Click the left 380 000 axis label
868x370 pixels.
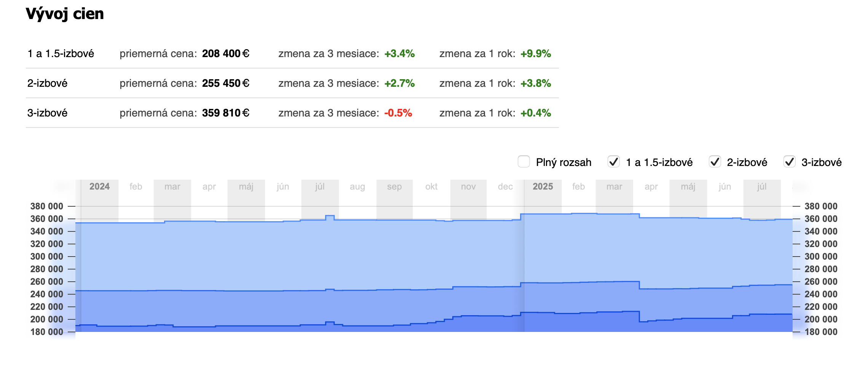[x=47, y=206]
